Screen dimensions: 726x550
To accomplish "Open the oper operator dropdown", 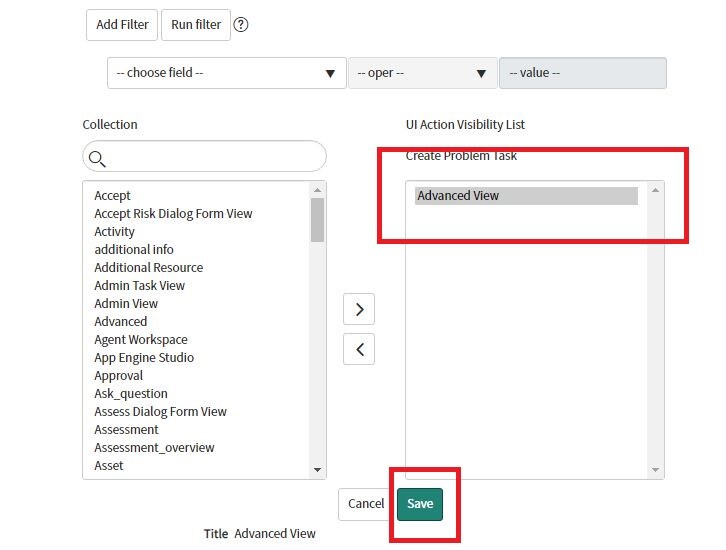I will point(423,73).
